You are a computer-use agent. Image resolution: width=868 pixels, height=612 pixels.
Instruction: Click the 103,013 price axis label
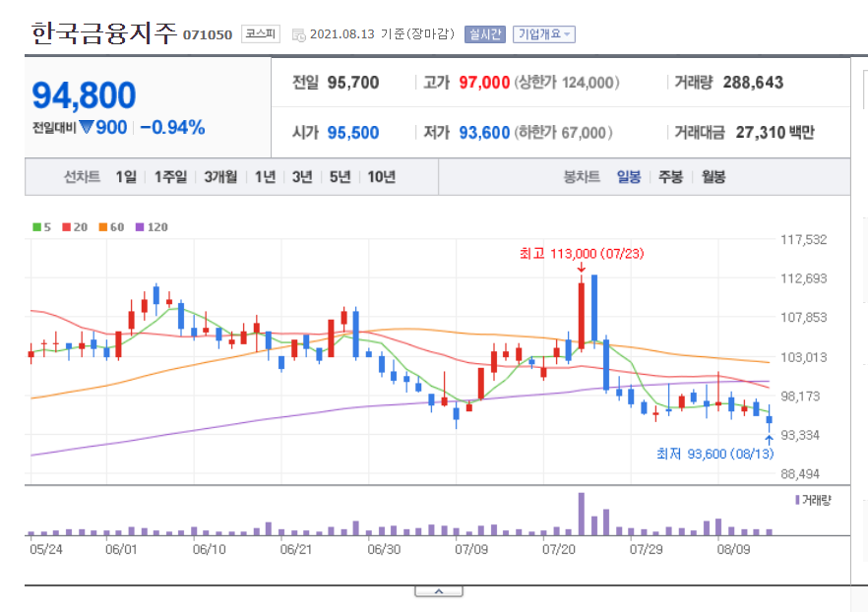point(803,357)
